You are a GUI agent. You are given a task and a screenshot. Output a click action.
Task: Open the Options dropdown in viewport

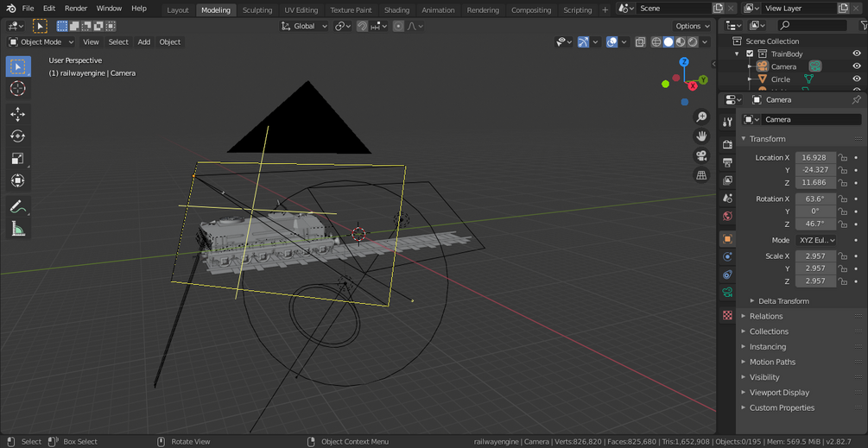pyautogui.click(x=692, y=26)
